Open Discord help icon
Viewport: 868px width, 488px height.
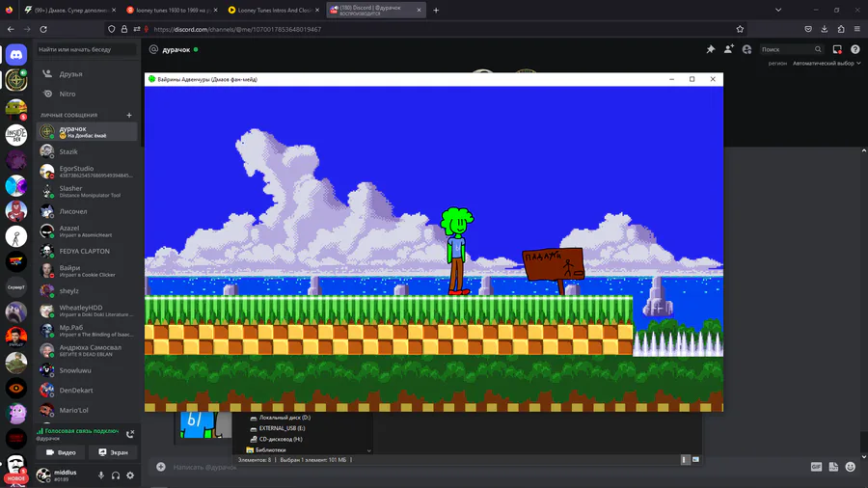855,49
